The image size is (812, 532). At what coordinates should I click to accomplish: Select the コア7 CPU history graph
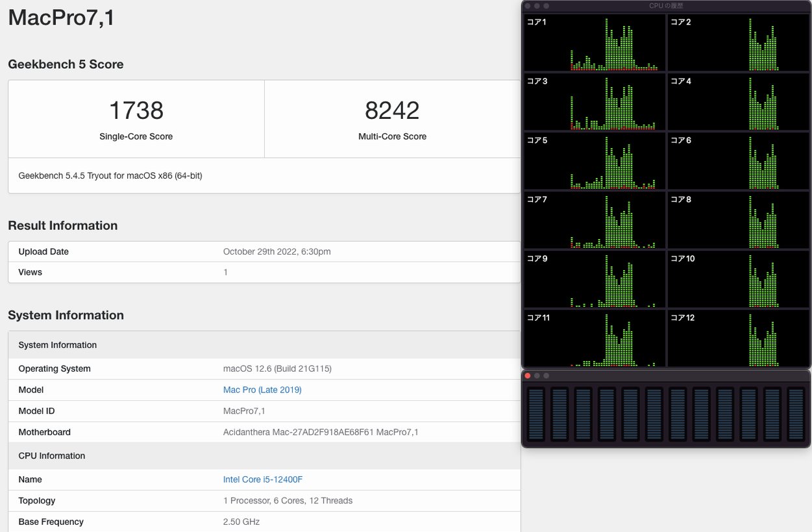(595, 220)
